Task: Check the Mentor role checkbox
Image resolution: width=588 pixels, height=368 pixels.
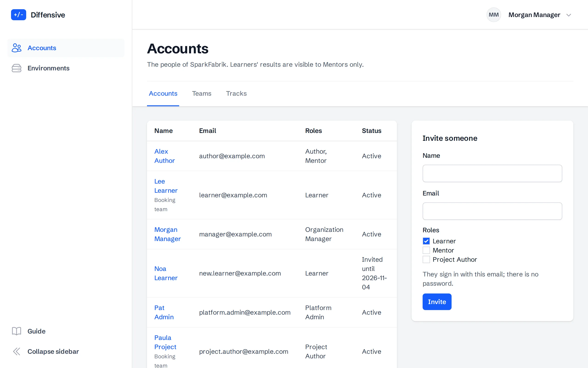Action: pyautogui.click(x=426, y=250)
